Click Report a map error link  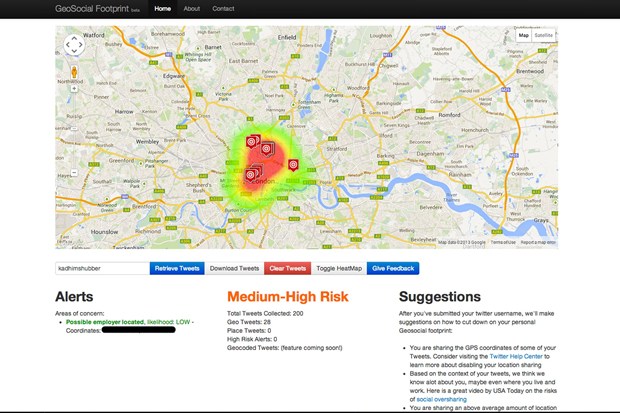538,242
